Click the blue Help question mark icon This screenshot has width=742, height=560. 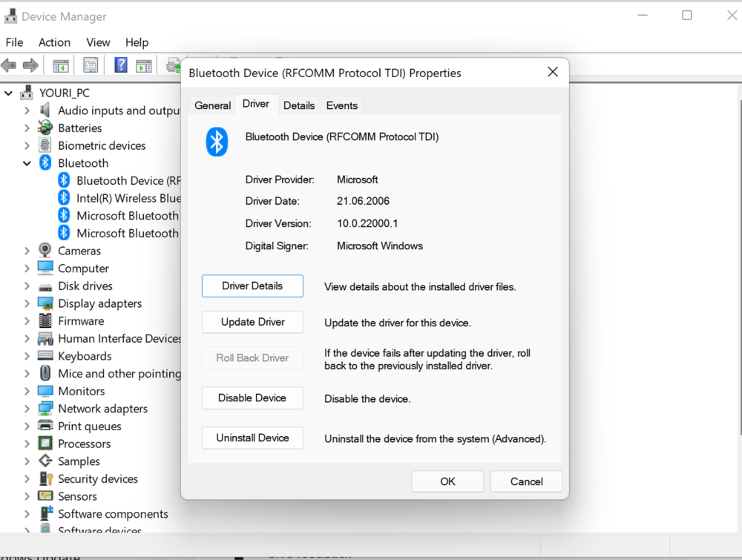coord(120,66)
